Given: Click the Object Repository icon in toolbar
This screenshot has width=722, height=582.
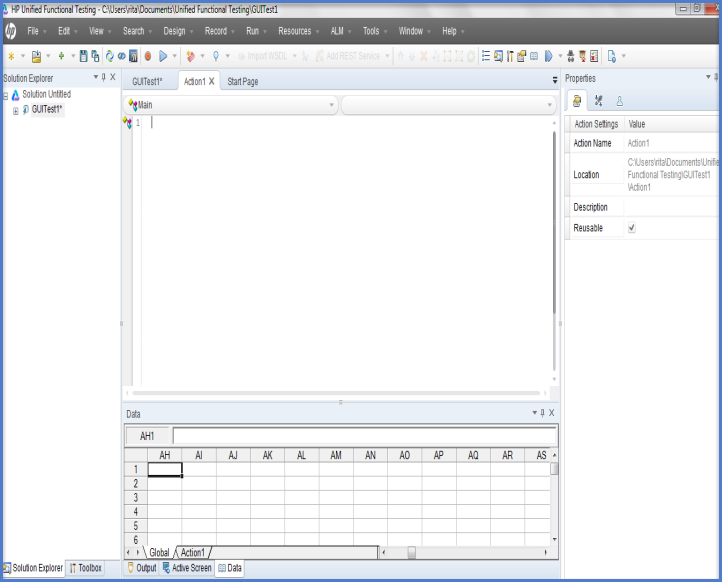Looking at the screenshot, I should pos(582,56).
